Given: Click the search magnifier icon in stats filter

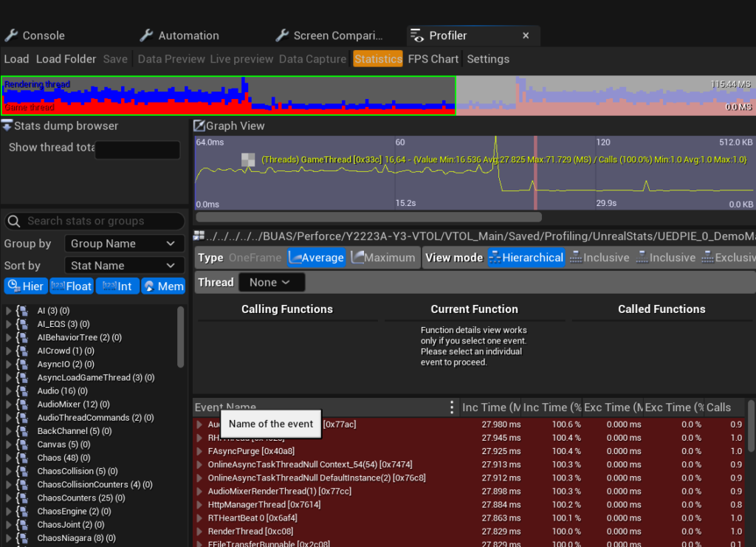Looking at the screenshot, I should [x=13, y=221].
